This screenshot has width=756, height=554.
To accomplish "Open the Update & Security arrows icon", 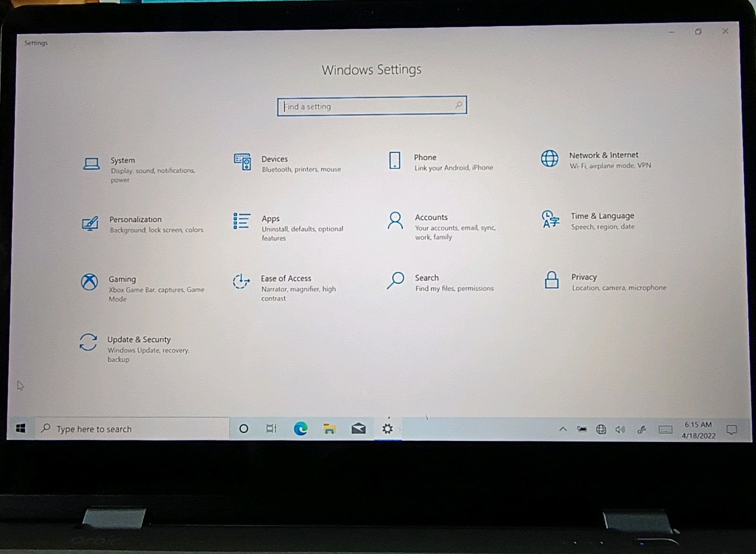I will pos(88,342).
